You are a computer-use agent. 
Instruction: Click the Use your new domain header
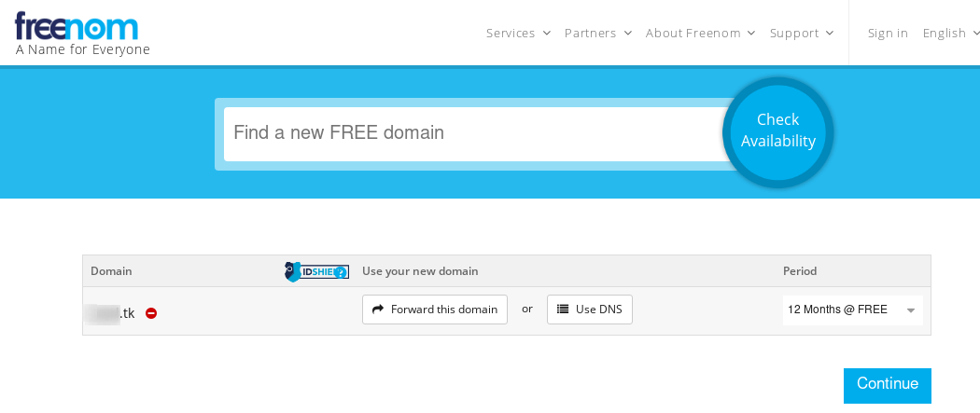420,271
